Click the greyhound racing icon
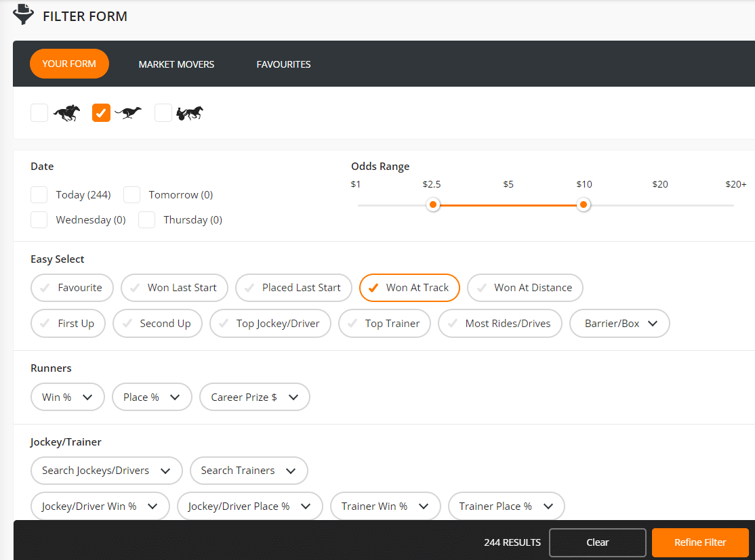The height and width of the screenshot is (560, 755). click(128, 113)
